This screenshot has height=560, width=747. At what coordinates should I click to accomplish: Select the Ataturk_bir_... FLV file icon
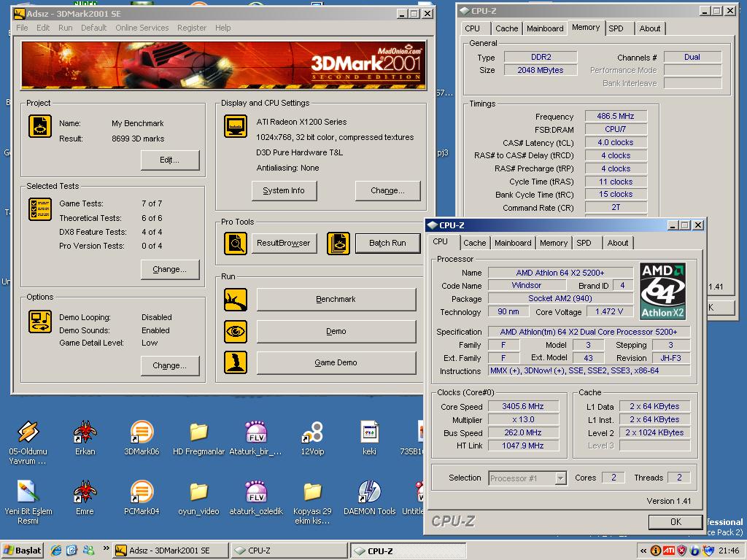[256, 432]
